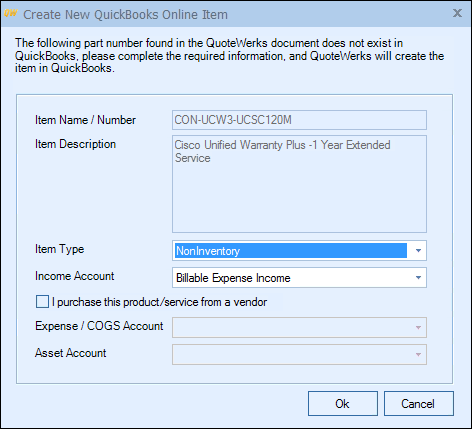The height and width of the screenshot is (429, 472).
Task: Click the Ok button
Action: pos(343,404)
